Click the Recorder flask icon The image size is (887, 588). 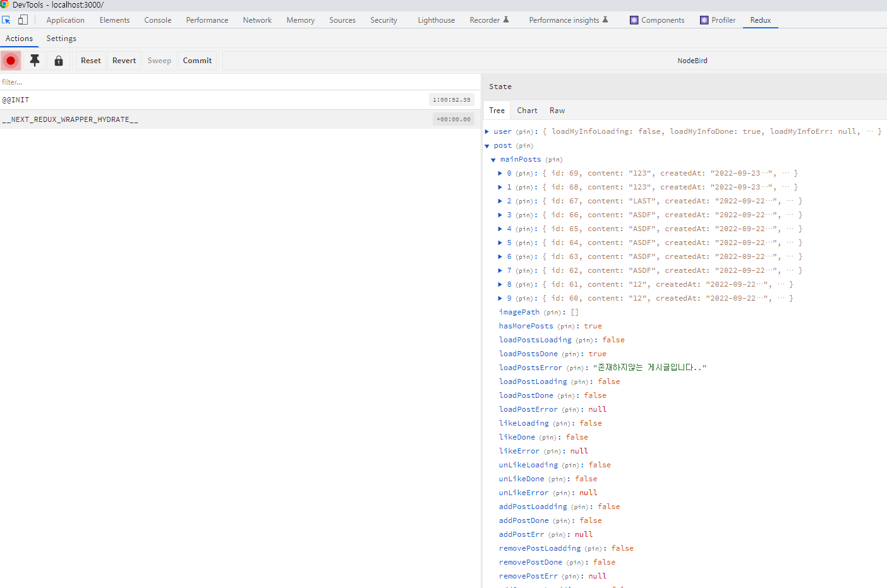(506, 20)
